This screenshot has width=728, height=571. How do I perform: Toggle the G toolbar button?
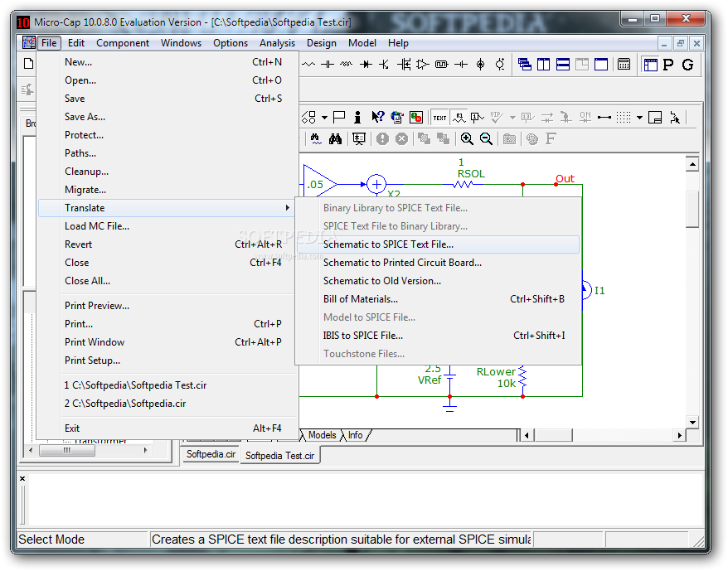point(687,65)
